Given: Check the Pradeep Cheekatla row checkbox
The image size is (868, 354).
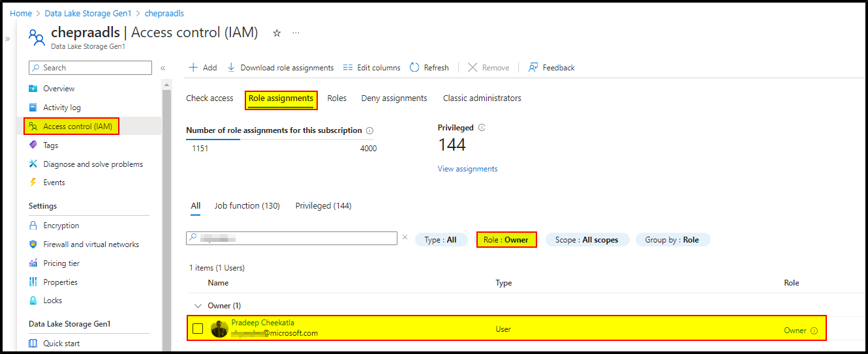Looking at the screenshot, I should coord(198,329).
